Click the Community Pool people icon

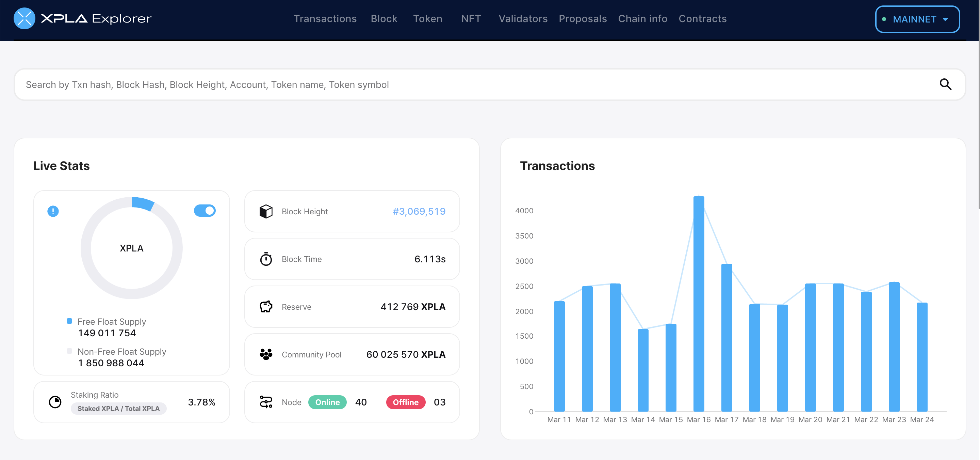coord(266,354)
